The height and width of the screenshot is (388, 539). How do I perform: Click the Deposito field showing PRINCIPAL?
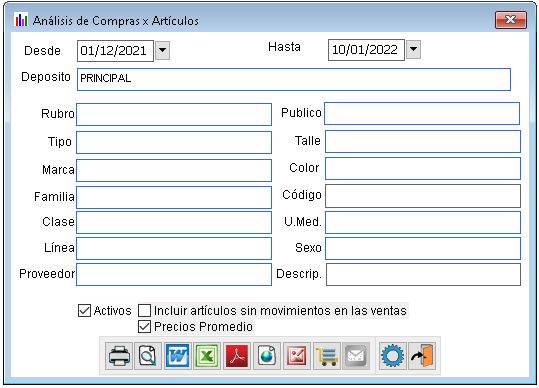click(294, 79)
